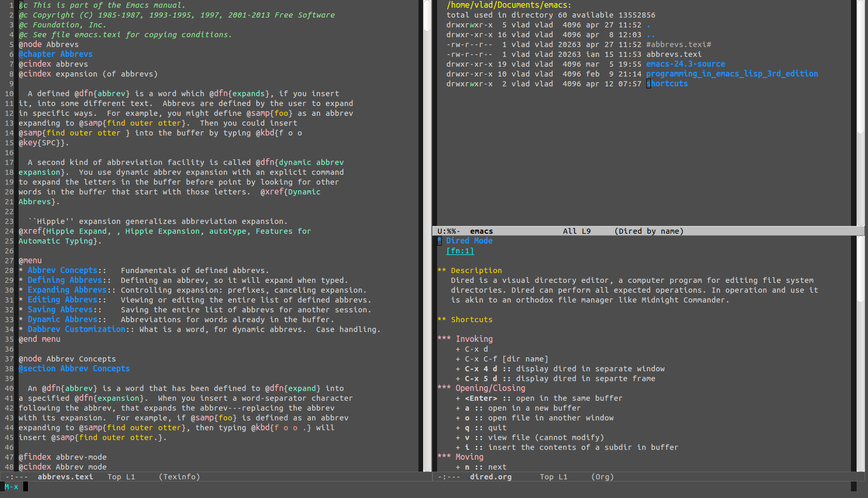Open the Abbrev Concepts menu entry
868x498 pixels.
(63, 270)
